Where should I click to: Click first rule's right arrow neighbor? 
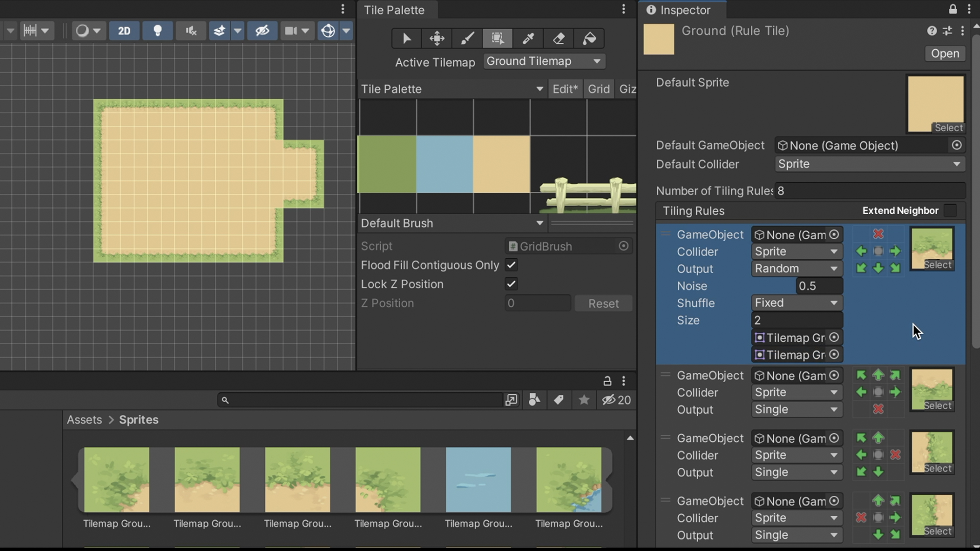tap(895, 251)
